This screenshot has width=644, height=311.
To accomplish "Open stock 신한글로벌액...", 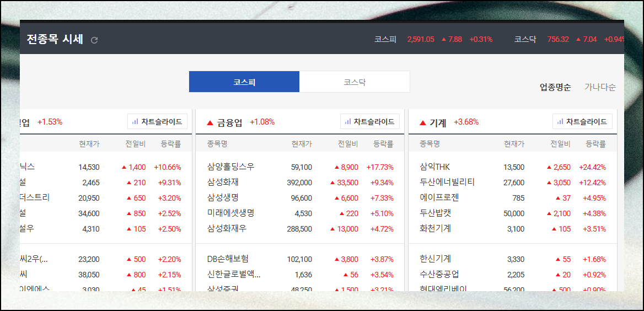I will (x=234, y=275).
